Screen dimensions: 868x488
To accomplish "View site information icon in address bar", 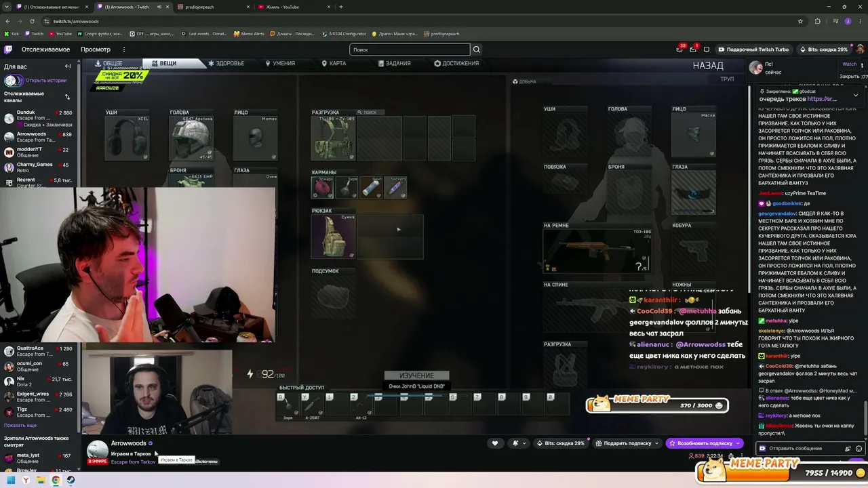I will [x=47, y=21].
